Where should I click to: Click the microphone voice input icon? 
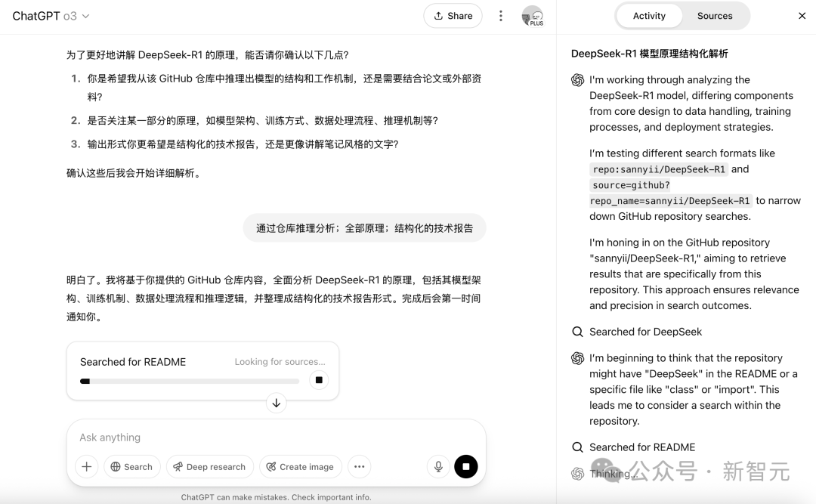tap(438, 467)
